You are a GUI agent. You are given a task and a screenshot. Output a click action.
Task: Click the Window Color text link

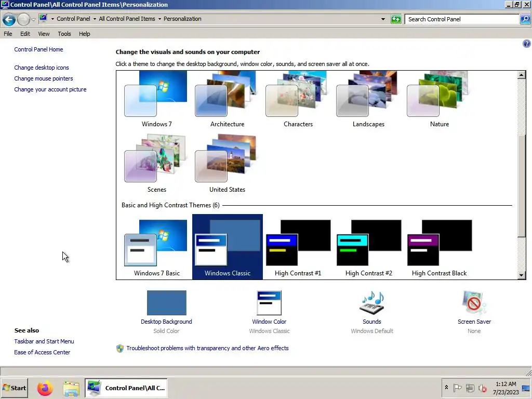point(269,322)
